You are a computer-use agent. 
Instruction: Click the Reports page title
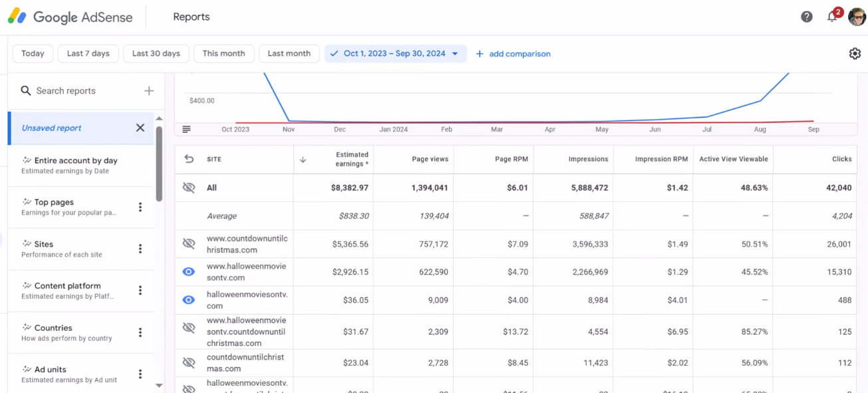192,17
